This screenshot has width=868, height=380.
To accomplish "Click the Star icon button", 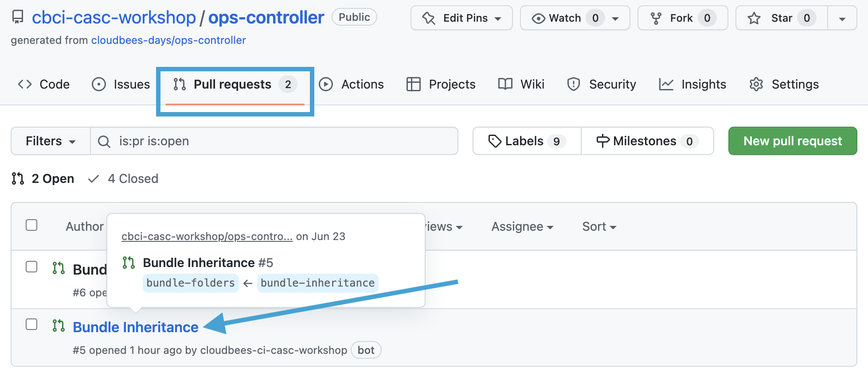I will (754, 18).
